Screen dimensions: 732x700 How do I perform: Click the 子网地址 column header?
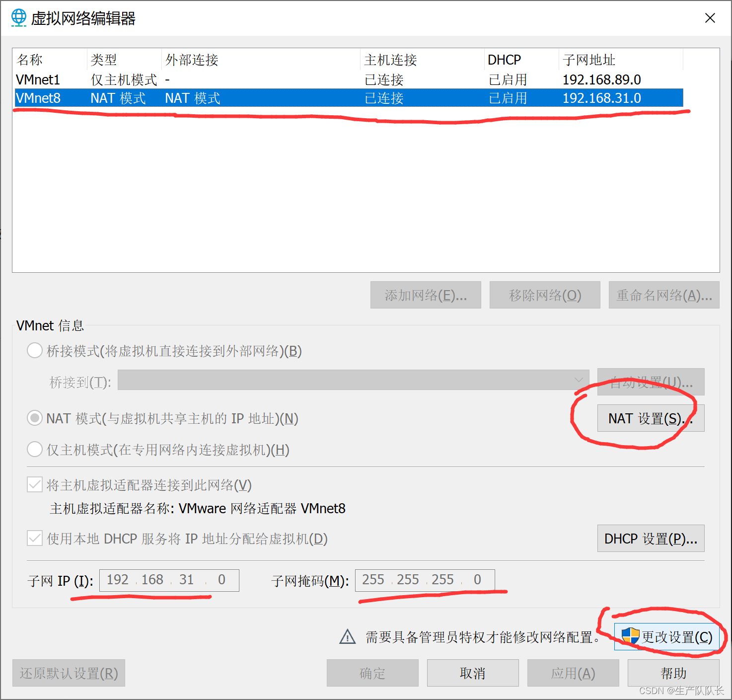pos(621,60)
